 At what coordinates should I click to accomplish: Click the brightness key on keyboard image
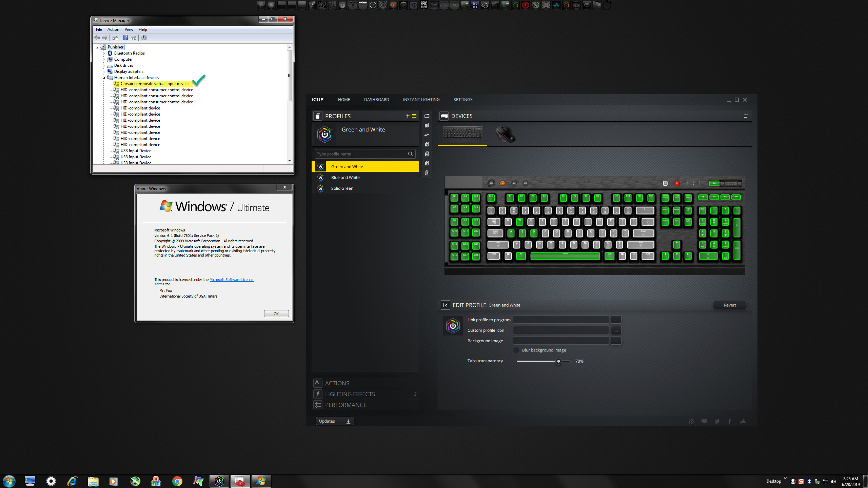(x=665, y=183)
